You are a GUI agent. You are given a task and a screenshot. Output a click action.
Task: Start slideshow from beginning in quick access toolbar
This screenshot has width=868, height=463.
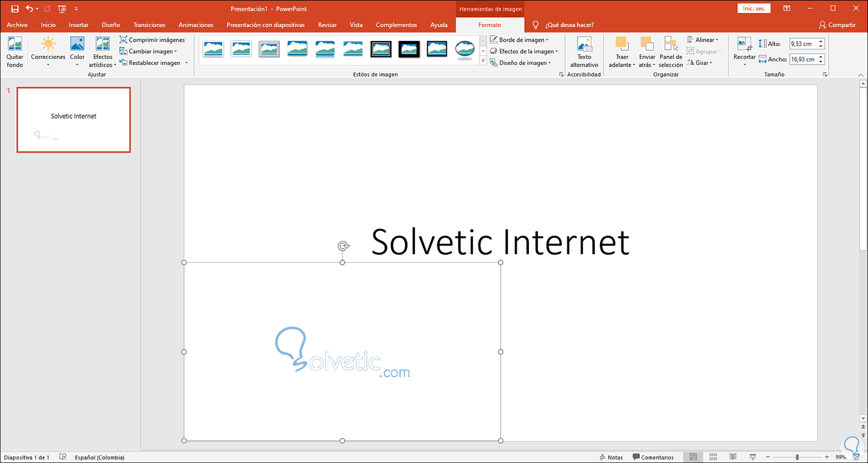(62, 9)
